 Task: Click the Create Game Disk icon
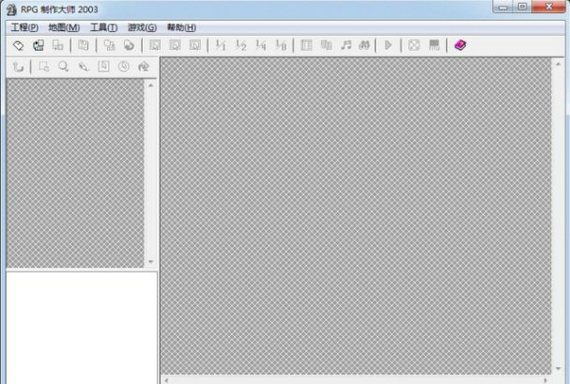[x=83, y=45]
